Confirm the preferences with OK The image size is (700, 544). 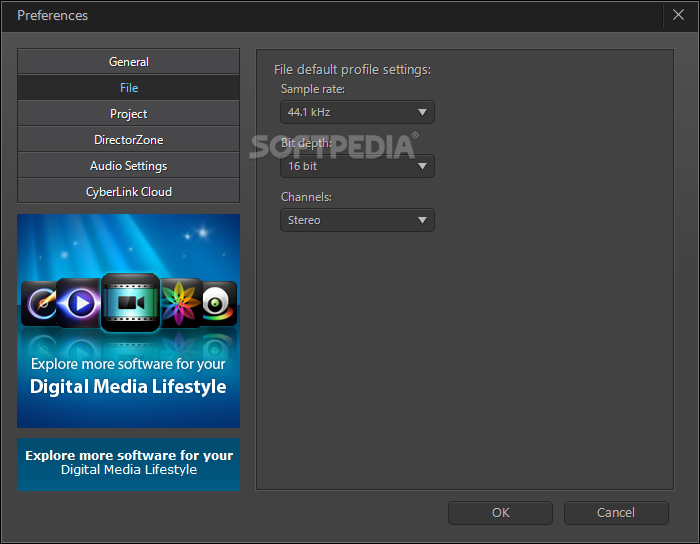pyautogui.click(x=500, y=513)
